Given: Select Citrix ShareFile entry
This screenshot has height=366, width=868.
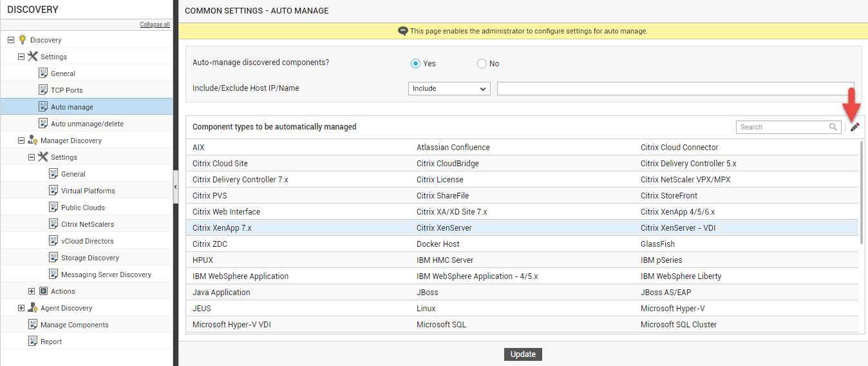Looking at the screenshot, I should [x=442, y=196].
